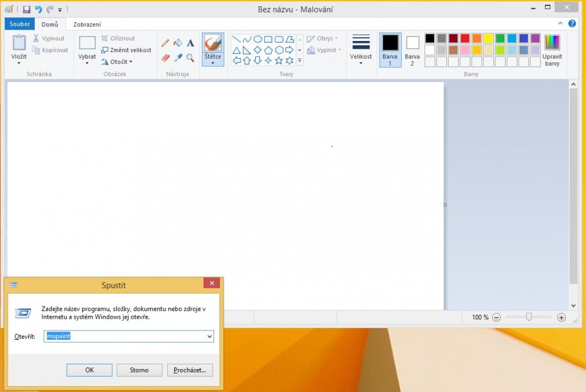Select Barva 2 color slot
Image resolution: width=586 pixels, height=392 pixels.
point(412,50)
